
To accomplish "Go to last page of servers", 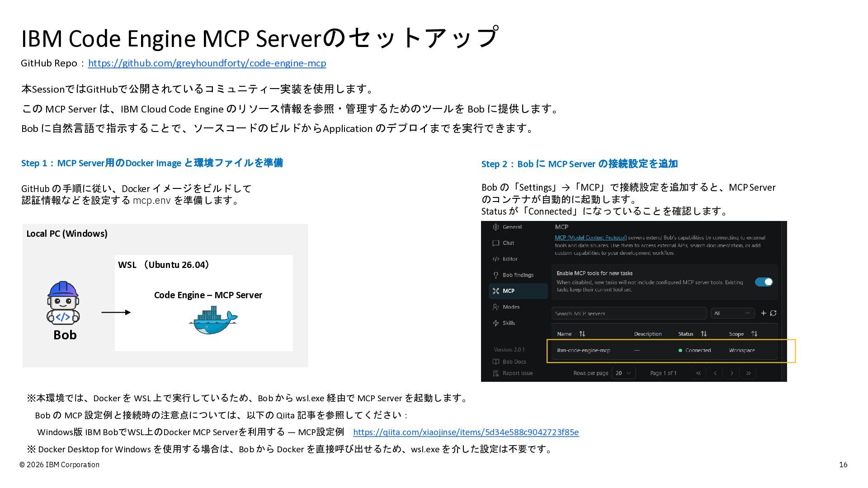I will click(749, 373).
